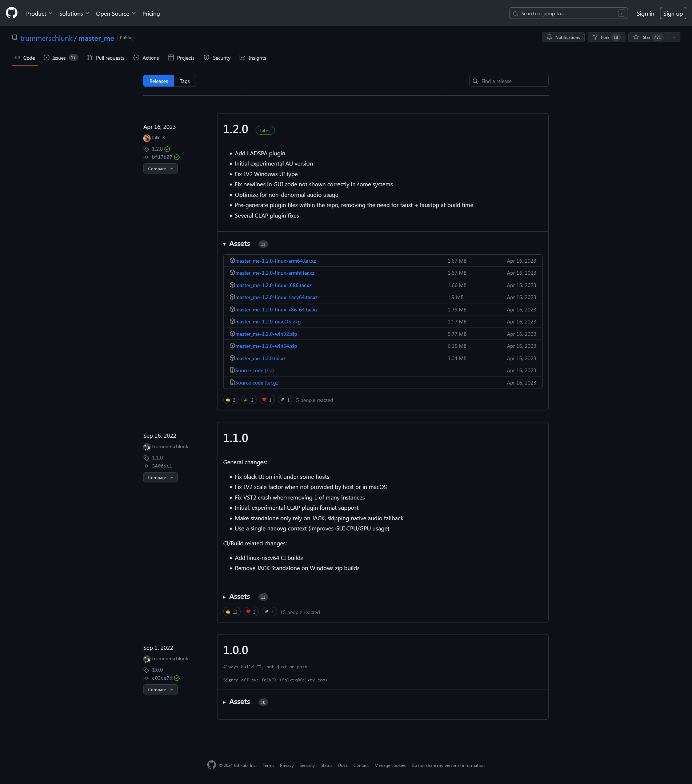Click the Terms link in the footer
Screen dimensions: 692x784
(x=268, y=765)
